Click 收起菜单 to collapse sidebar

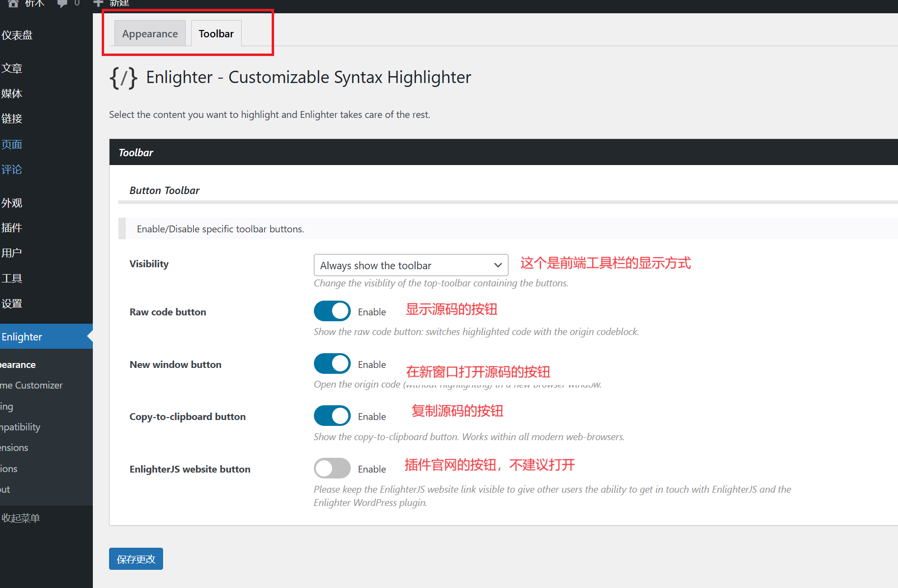point(21,518)
